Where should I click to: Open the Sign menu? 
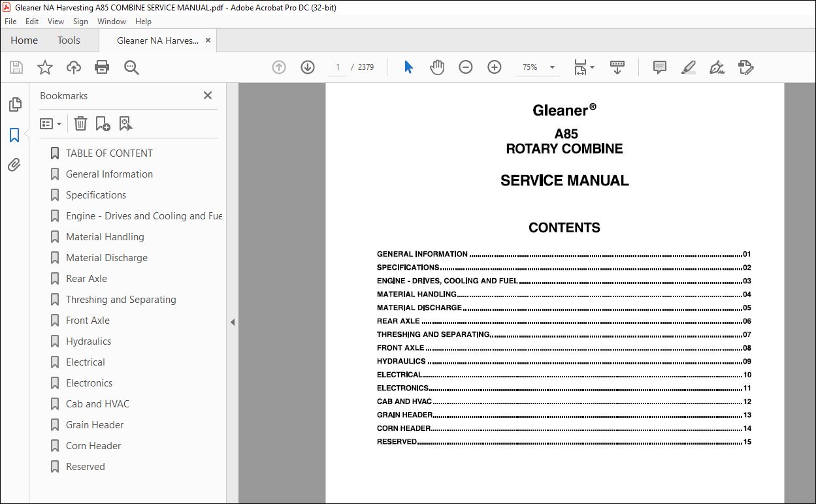pos(80,22)
